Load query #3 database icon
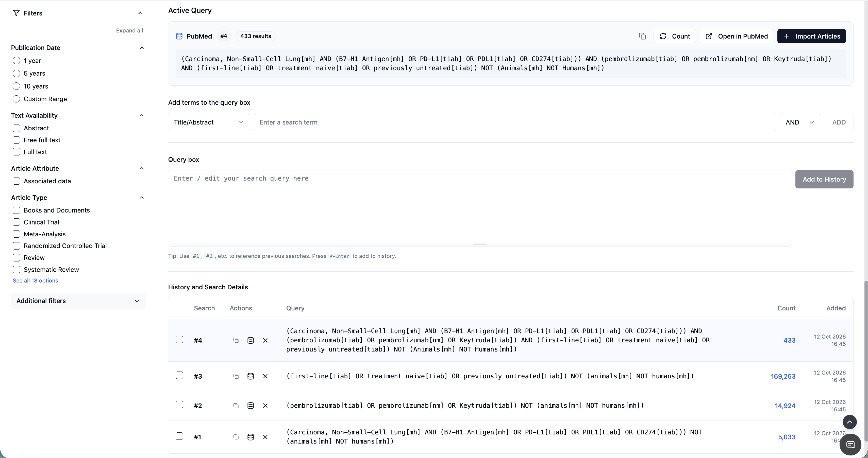 click(x=250, y=376)
